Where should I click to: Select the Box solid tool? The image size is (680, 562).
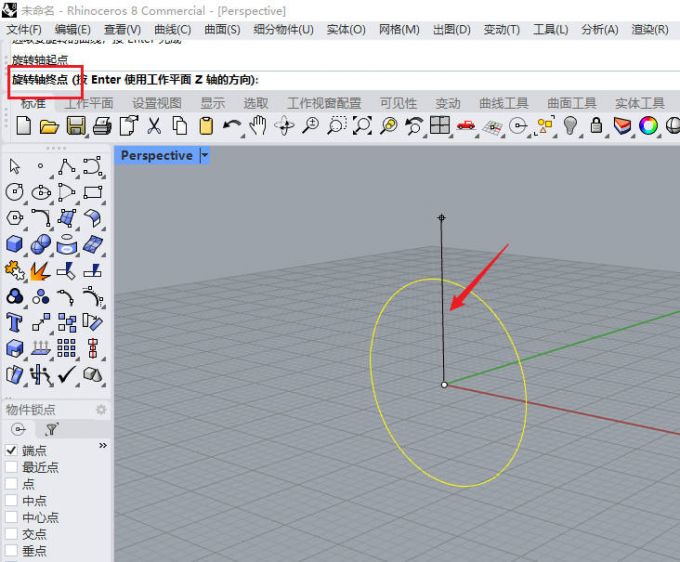(14, 244)
